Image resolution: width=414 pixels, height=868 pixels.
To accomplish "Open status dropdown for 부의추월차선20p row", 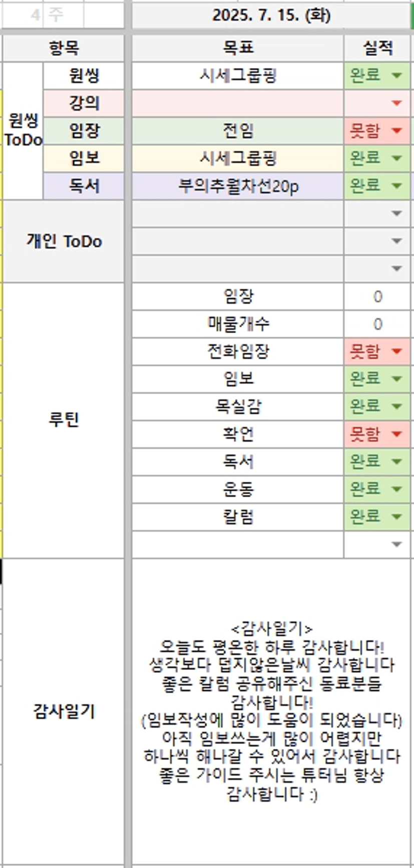I will 396,186.
